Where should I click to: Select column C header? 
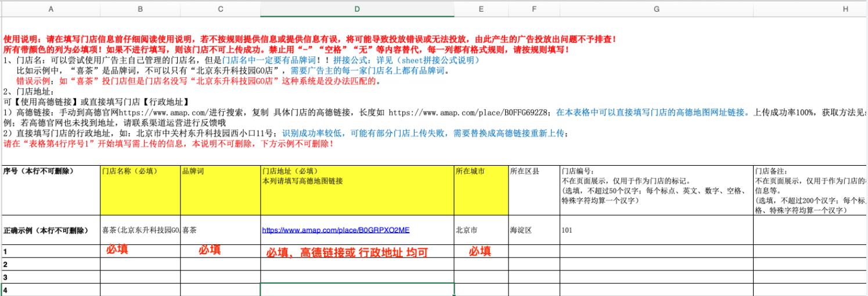click(x=220, y=9)
